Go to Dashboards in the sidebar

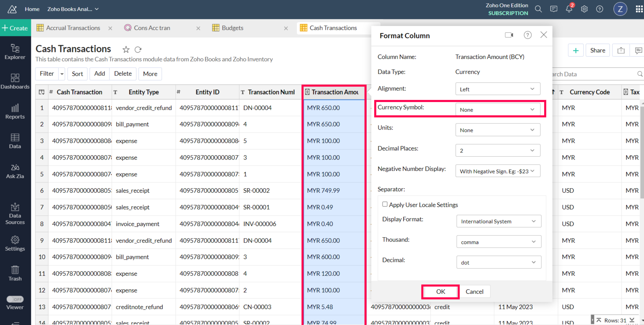pos(15,82)
